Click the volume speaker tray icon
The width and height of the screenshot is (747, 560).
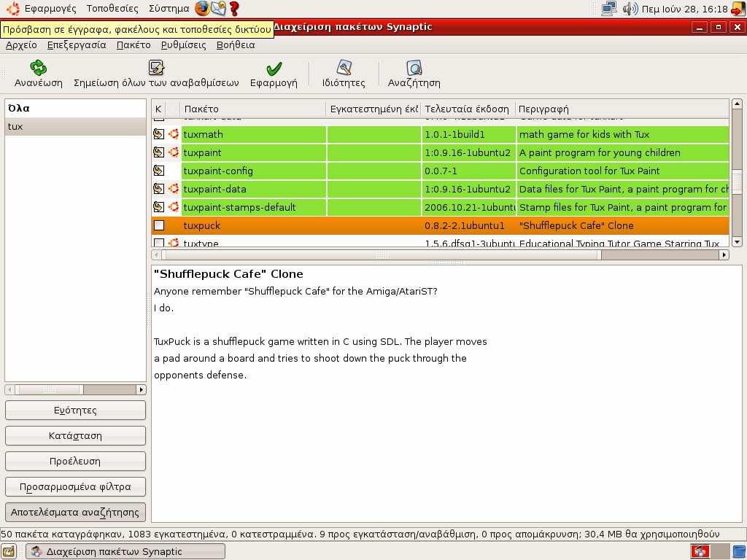click(x=630, y=8)
